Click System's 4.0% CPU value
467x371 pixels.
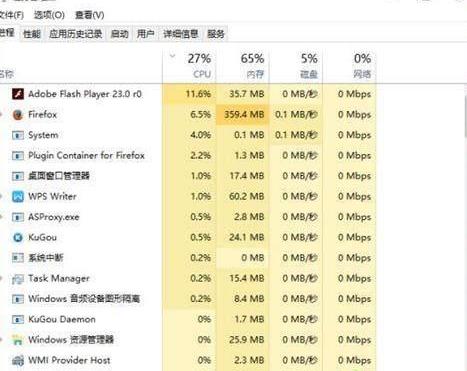click(x=200, y=135)
